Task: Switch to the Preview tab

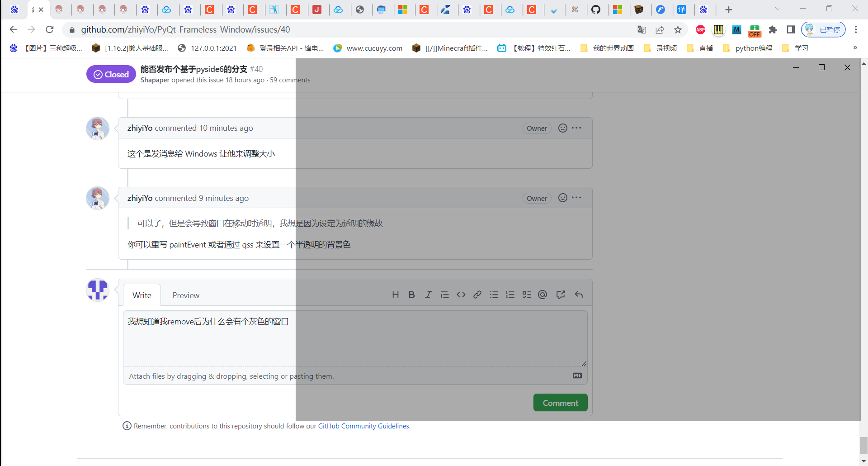Action: tap(186, 295)
